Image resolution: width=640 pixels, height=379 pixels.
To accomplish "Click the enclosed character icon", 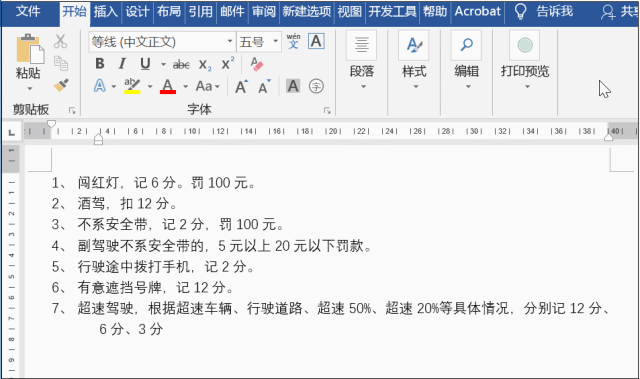I will click(x=316, y=86).
